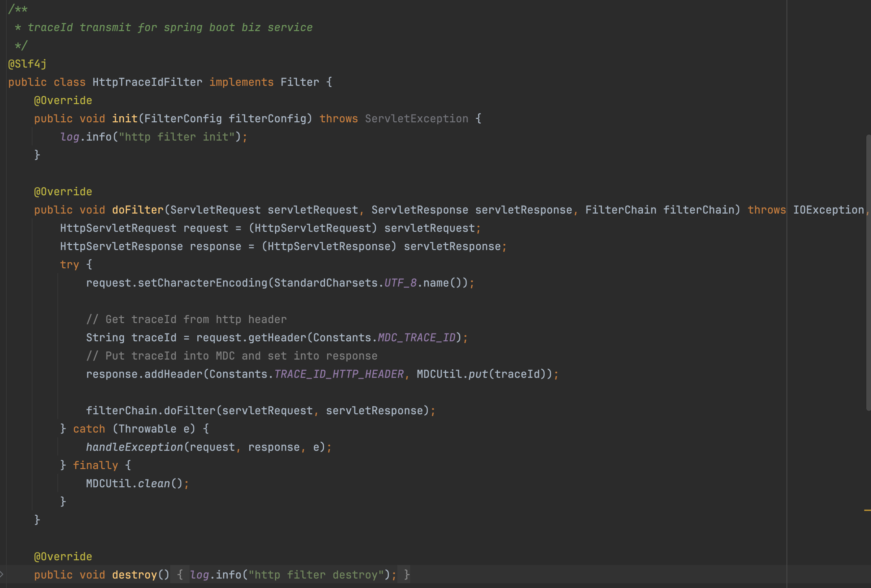Click the greyed "ServletException" in init signature
The image size is (871, 588).
416,118
